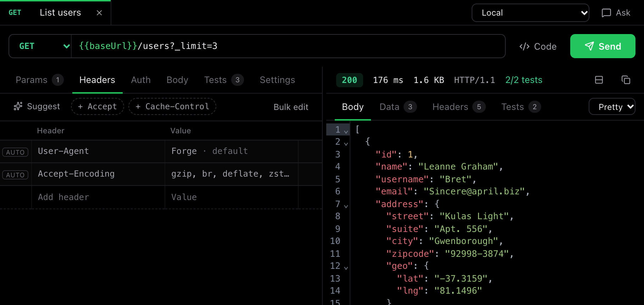Open the response Headers tab
Viewport: 644px width, 305px height.
459,107
